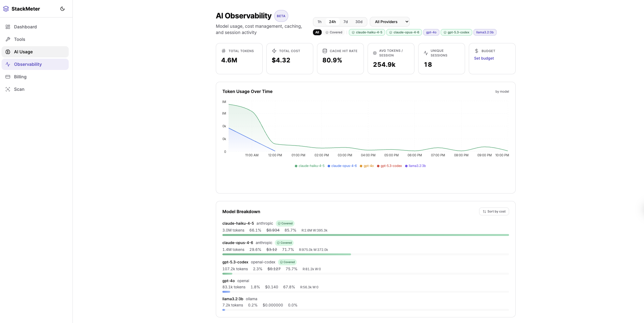Toggle dark mode with the moon icon
This screenshot has height=323, width=644.
[62, 8]
